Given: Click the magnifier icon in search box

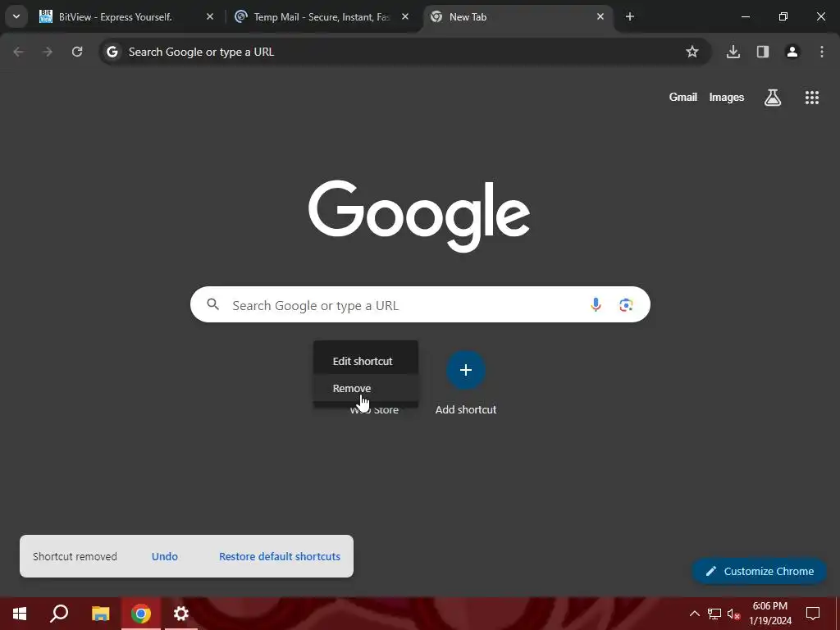Looking at the screenshot, I should (x=212, y=304).
